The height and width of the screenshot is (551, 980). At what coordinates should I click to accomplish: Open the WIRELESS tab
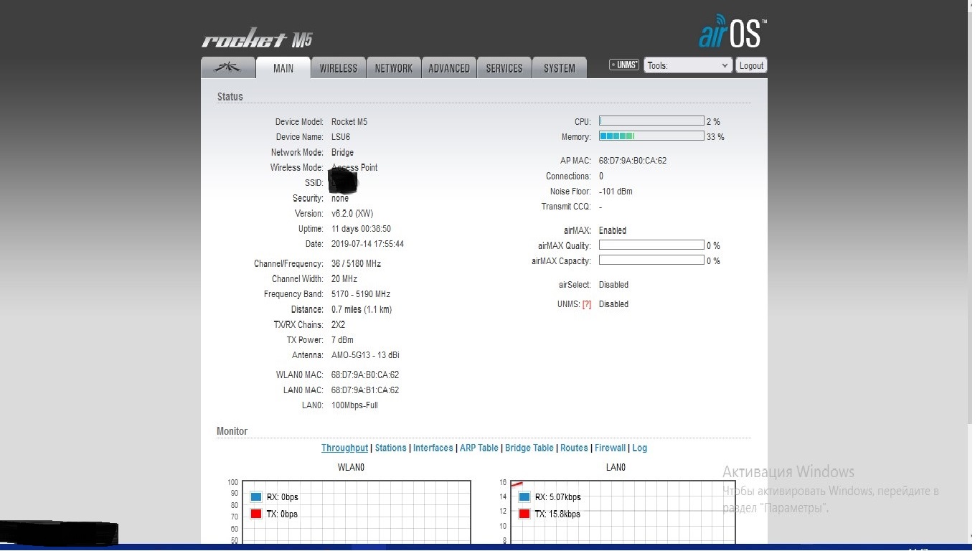point(339,67)
